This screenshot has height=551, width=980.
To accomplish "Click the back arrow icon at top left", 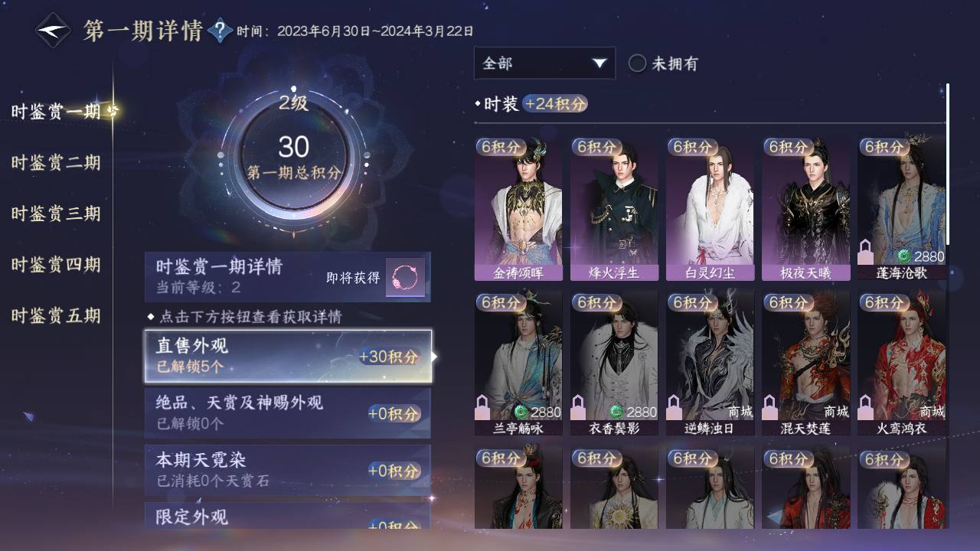I will pyautogui.click(x=53, y=31).
